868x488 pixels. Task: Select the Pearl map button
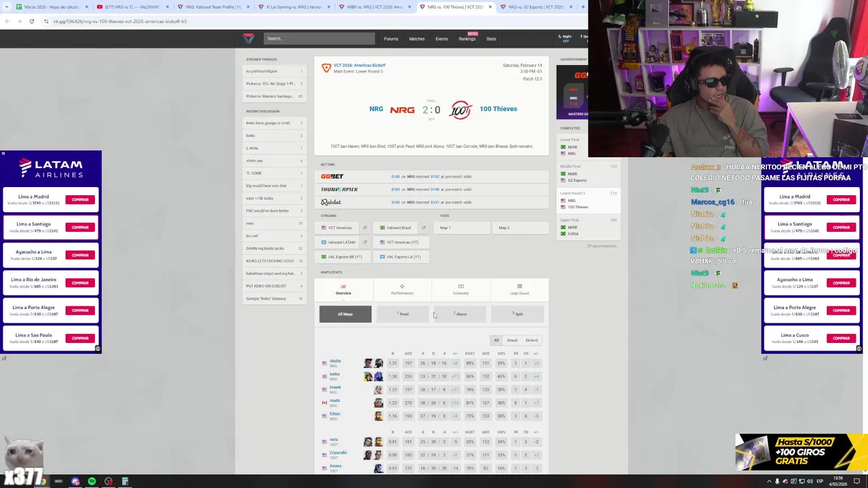click(x=403, y=314)
